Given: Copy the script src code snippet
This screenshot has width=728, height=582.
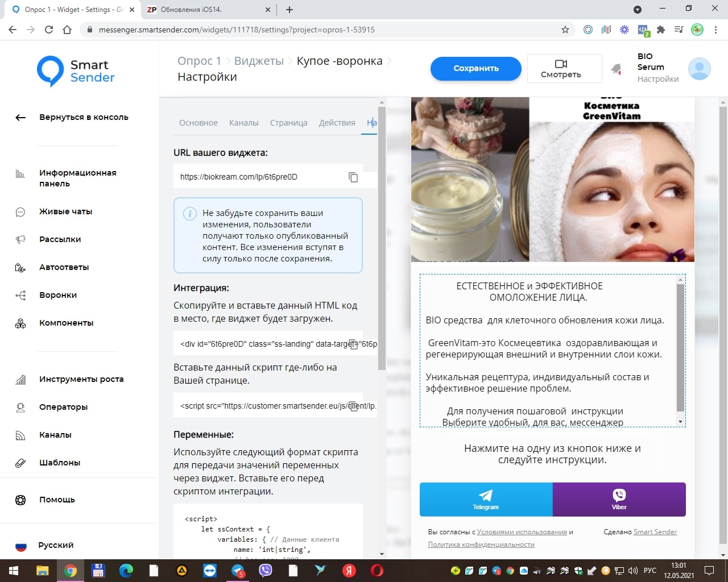Looking at the screenshot, I should pos(353,406).
